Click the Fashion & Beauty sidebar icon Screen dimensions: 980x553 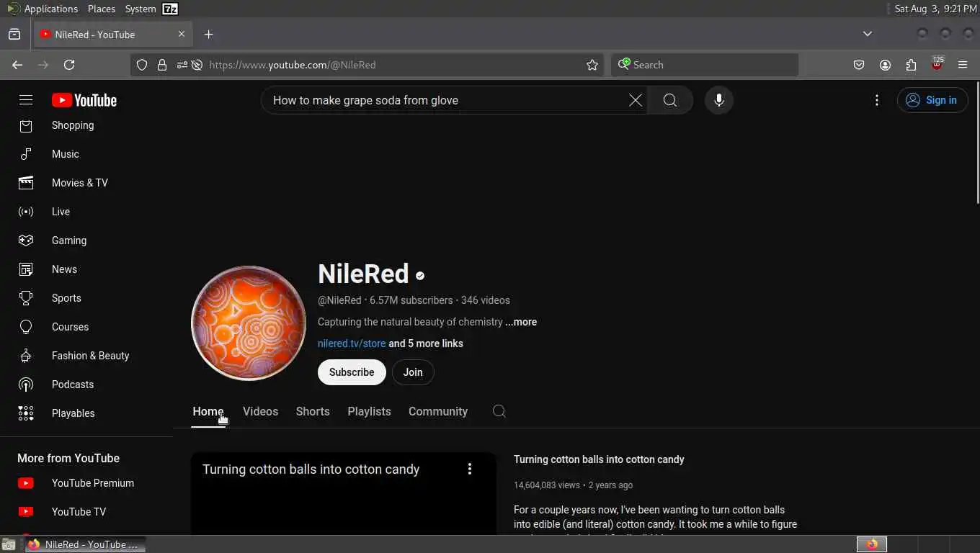pos(26,356)
